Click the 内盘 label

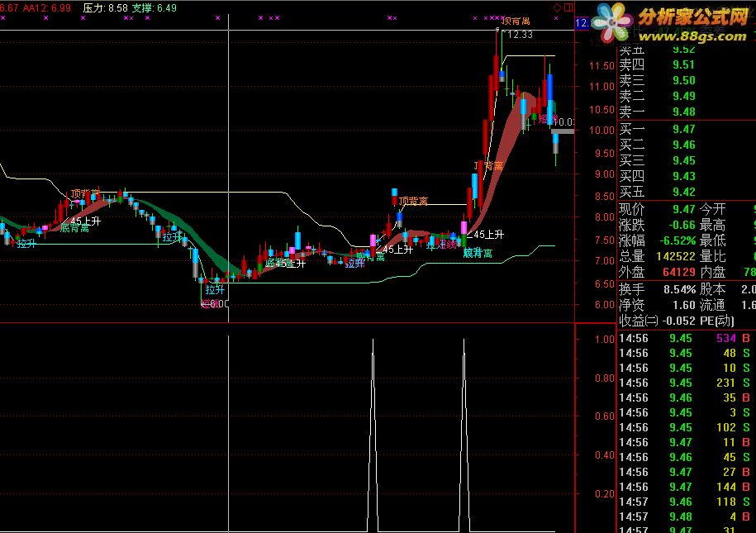click(x=712, y=273)
